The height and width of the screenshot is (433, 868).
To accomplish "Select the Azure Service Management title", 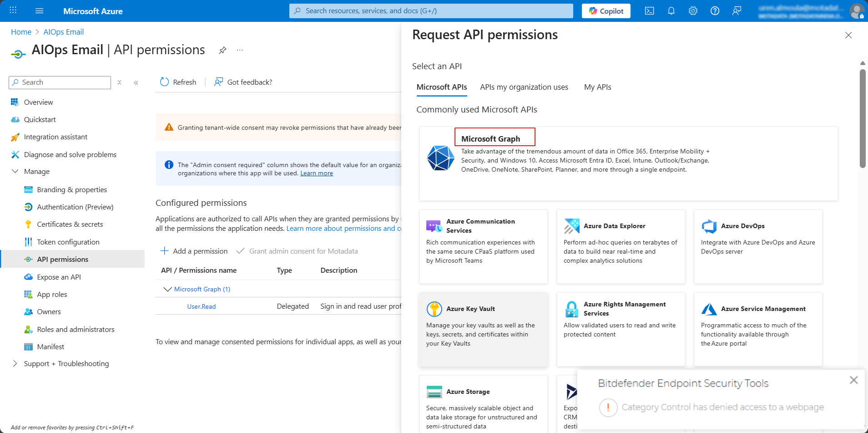I will pos(763,309).
